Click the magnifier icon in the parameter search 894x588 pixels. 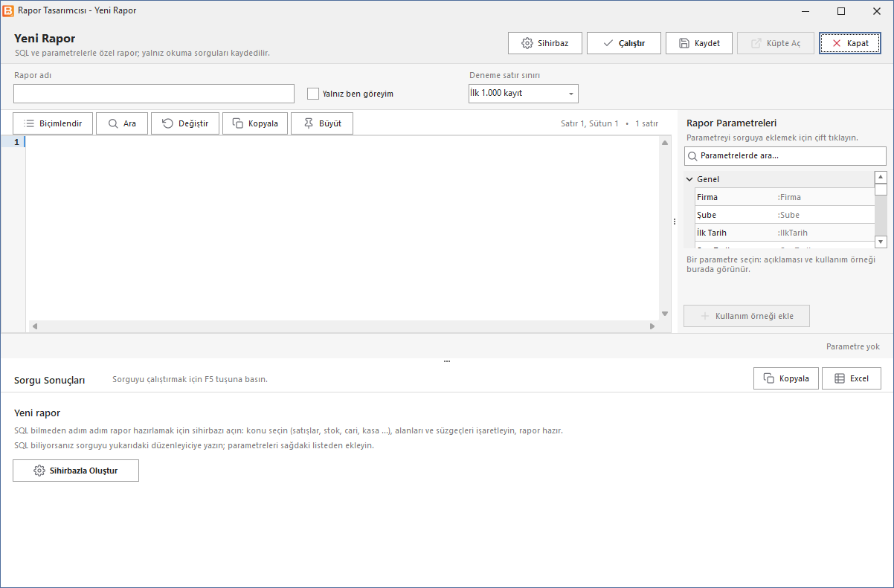coord(693,156)
